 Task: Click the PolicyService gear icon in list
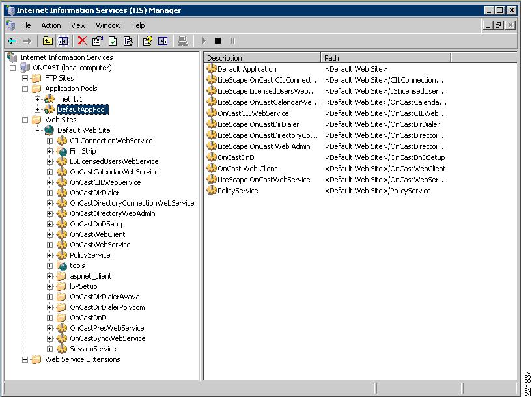pyautogui.click(x=212, y=190)
